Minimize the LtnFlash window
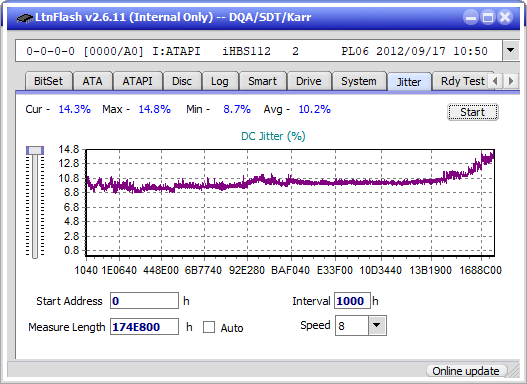527x384 pixels. click(x=471, y=17)
